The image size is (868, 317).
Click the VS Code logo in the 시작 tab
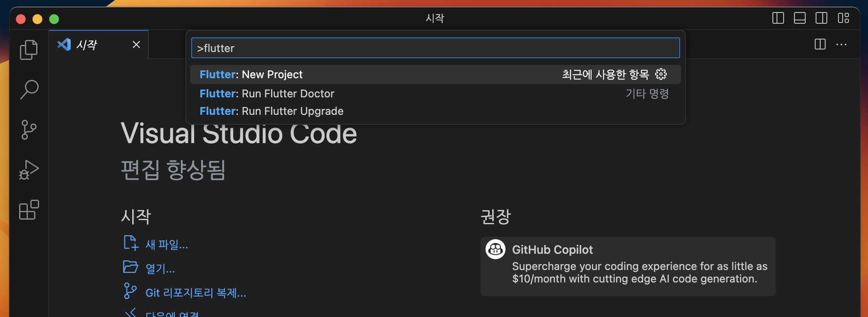click(64, 45)
